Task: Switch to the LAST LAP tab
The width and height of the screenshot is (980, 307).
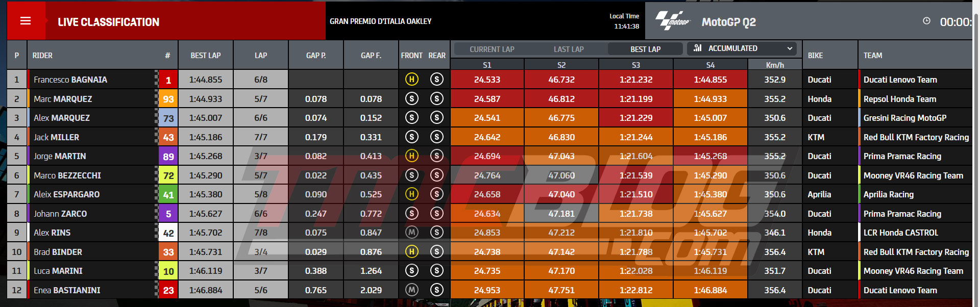Action: 569,49
